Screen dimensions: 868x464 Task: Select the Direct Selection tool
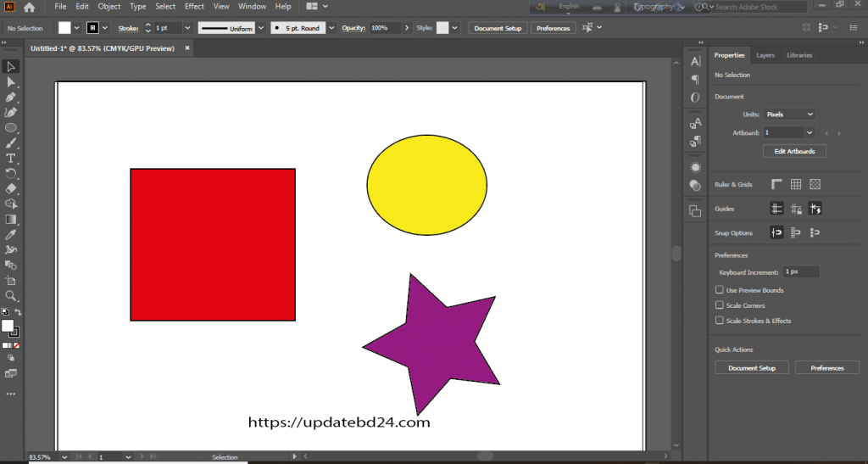(x=11, y=82)
